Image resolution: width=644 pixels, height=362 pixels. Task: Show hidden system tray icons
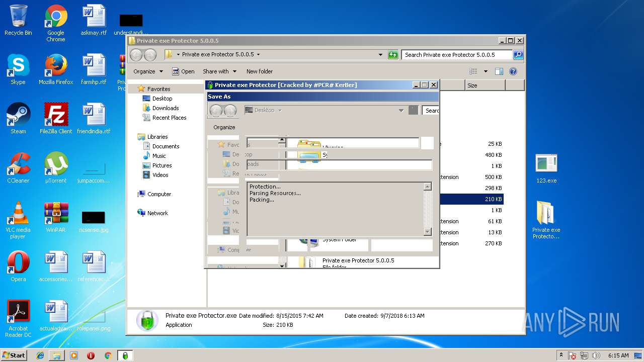[x=561, y=355]
